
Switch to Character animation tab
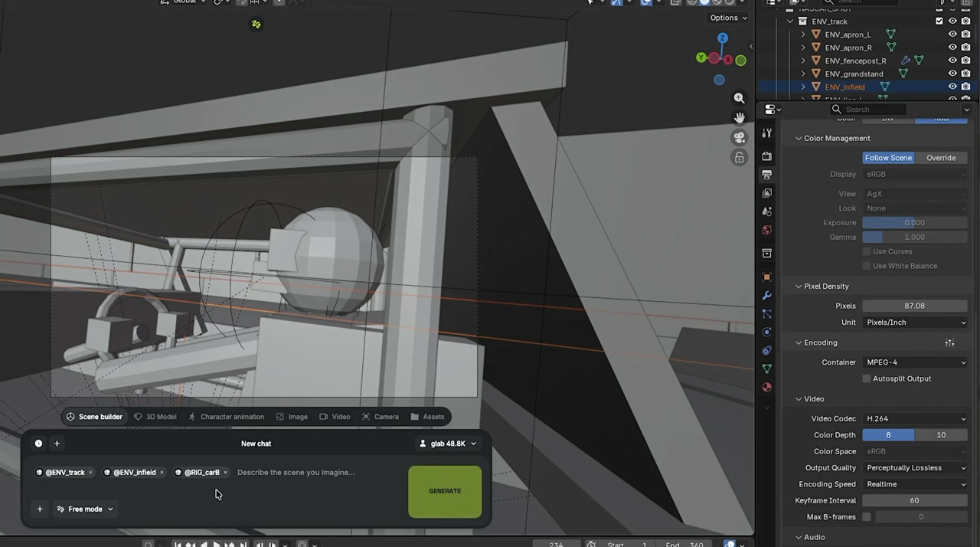point(226,417)
